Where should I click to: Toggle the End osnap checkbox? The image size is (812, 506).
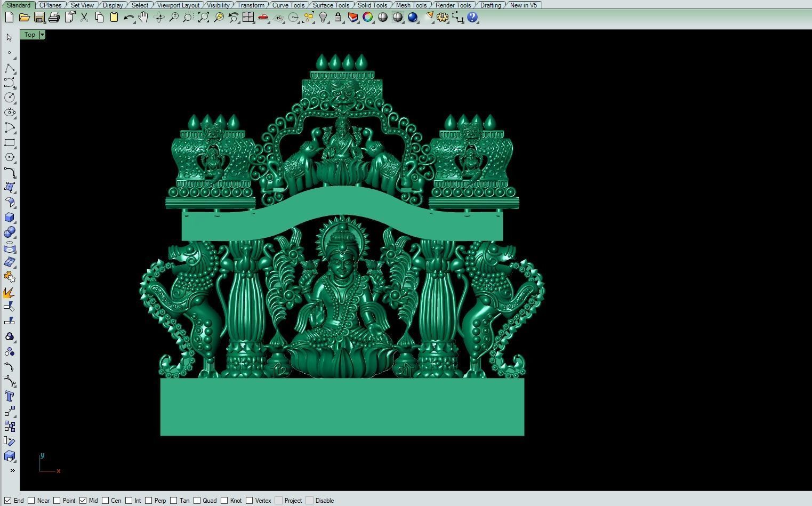pyautogui.click(x=8, y=500)
